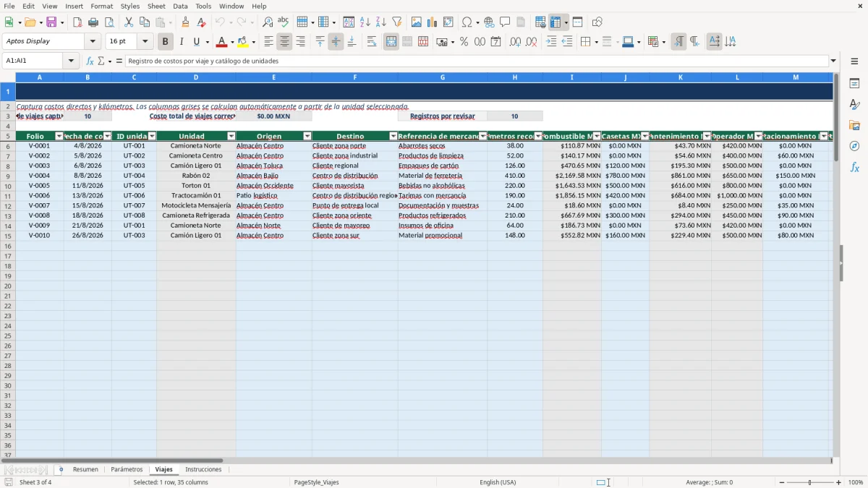Open filter dropdown for Destino column
The height and width of the screenshot is (488, 868).
[x=393, y=136]
